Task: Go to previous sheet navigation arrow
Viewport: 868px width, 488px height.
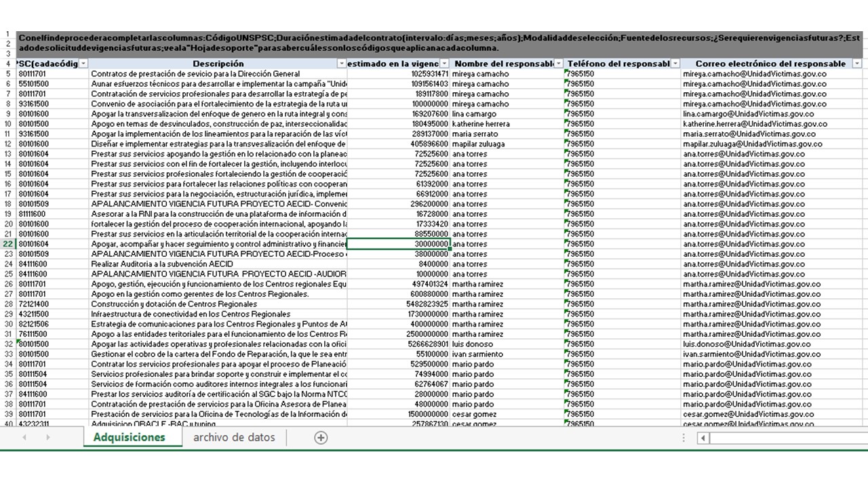Action: pyautogui.click(x=24, y=438)
